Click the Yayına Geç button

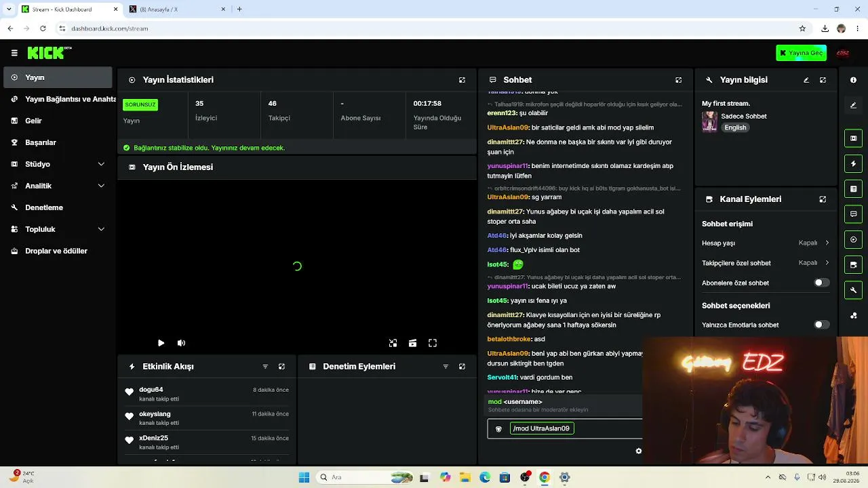click(801, 53)
